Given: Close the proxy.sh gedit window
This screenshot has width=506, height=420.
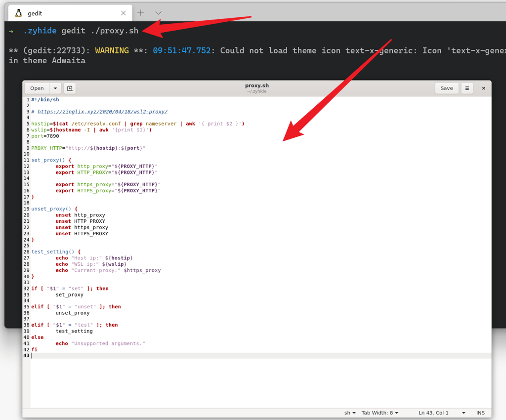Looking at the screenshot, I should pyautogui.click(x=483, y=88).
